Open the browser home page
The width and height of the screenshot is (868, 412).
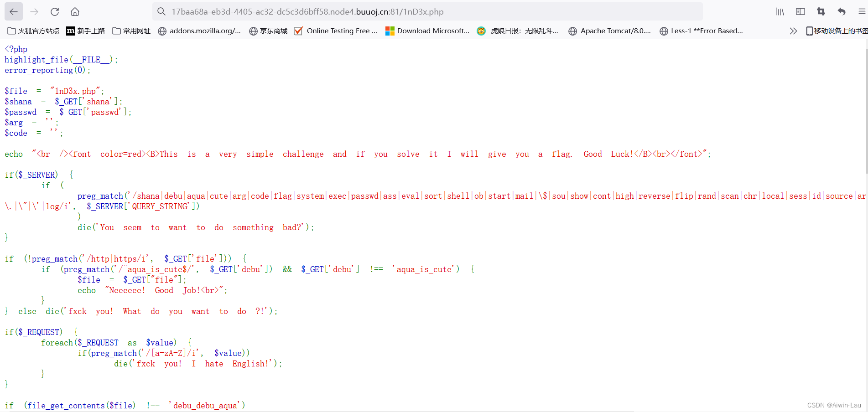74,12
